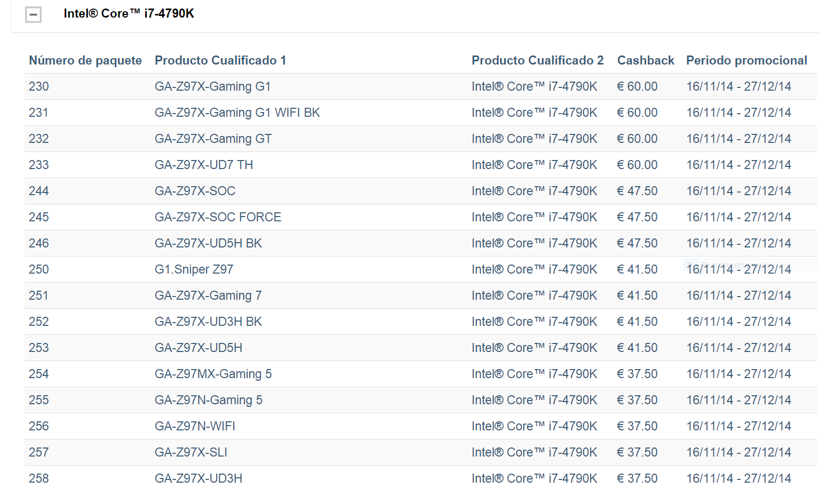Click the GA-Z97MX-Gaming 5 product cell
The width and height of the screenshot is (819, 504).
pyautogui.click(x=213, y=374)
